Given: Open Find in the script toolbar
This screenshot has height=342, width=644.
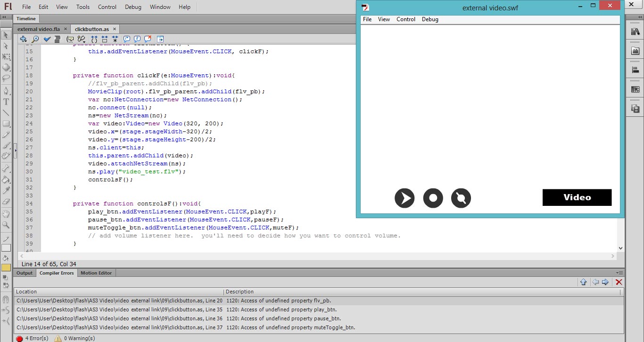Looking at the screenshot, I should (35, 39).
